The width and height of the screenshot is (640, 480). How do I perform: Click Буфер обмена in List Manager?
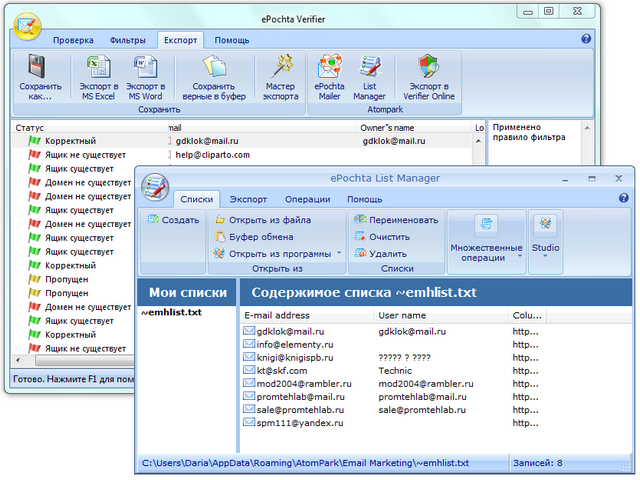pyautogui.click(x=254, y=237)
